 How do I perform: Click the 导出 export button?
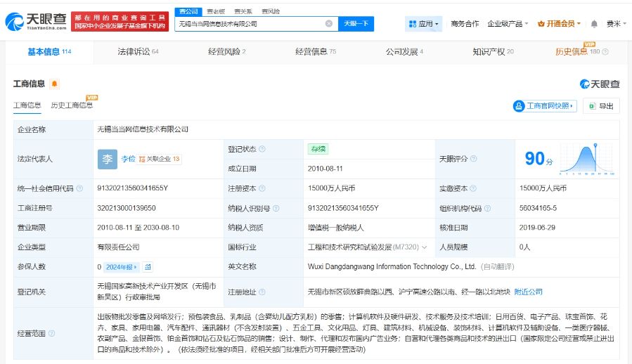(602, 106)
